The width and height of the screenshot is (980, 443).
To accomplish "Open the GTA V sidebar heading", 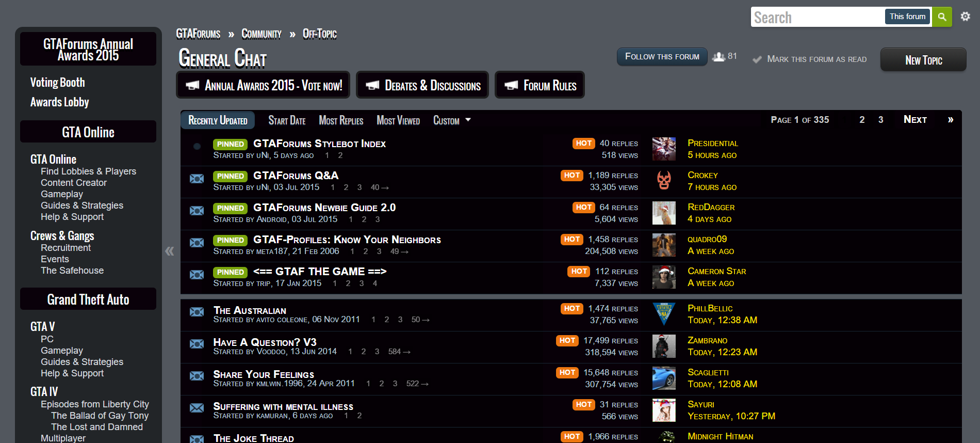I will click(x=42, y=327).
